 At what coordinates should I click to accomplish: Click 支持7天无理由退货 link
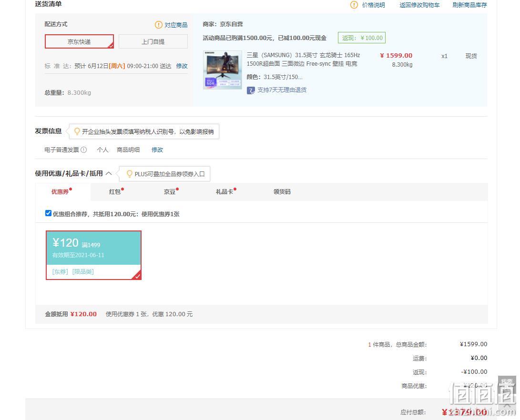282,90
